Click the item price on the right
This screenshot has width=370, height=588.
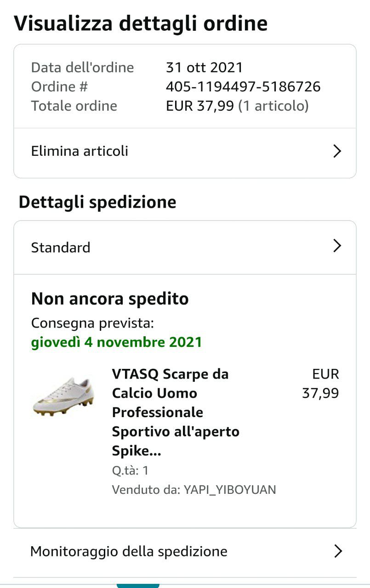tap(320, 384)
